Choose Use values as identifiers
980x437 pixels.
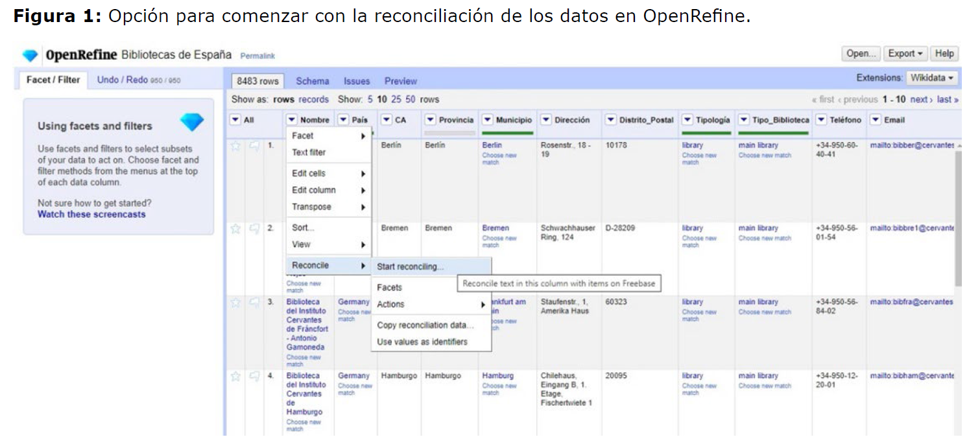[x=431, y=342]
